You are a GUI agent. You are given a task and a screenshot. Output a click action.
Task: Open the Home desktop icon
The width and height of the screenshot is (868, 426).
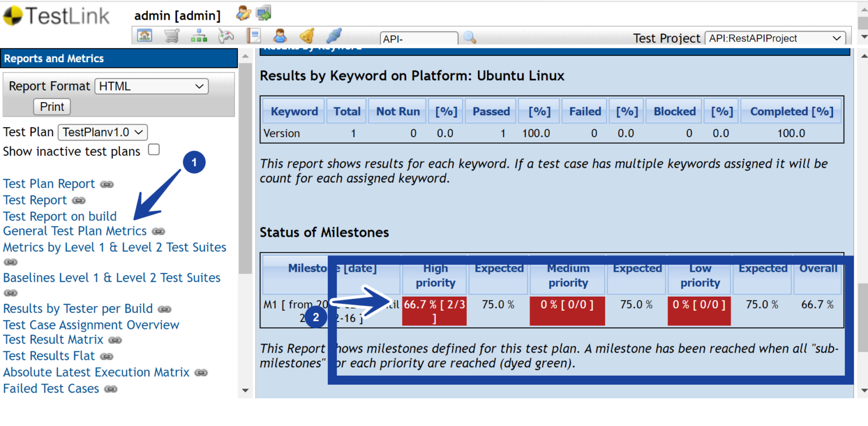tap(145, 35)
